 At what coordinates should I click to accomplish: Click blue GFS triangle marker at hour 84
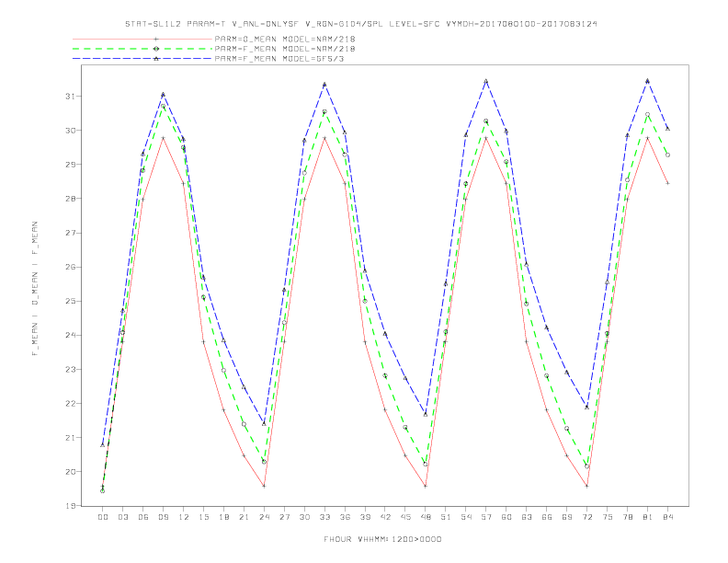tap(667, 129)
